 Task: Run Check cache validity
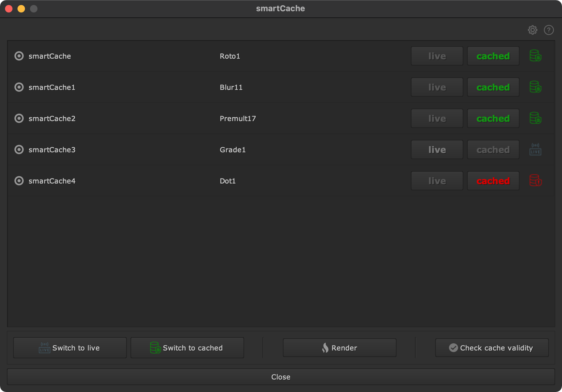[492, 348]
